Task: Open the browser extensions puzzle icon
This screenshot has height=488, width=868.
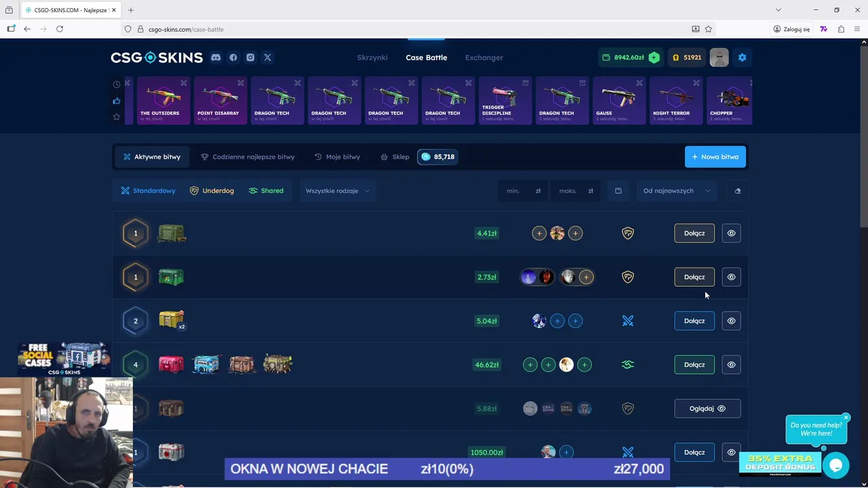Action: click(x=841, y=29)
